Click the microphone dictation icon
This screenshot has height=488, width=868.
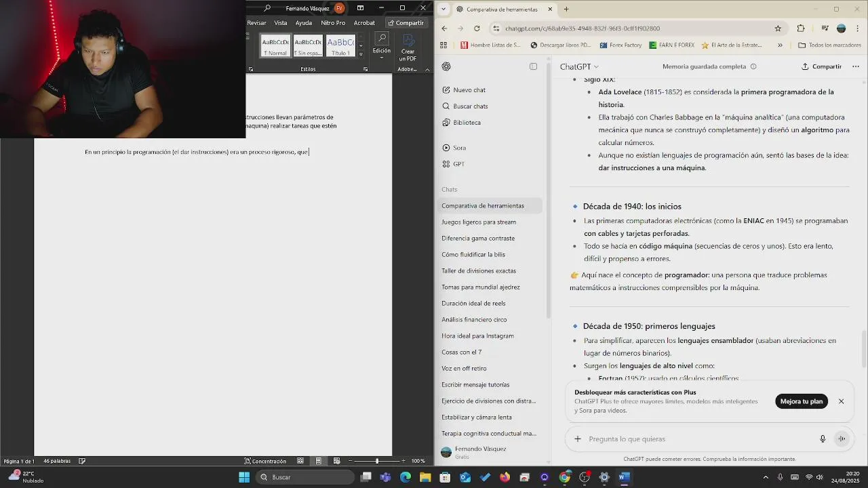pos(823,439)
